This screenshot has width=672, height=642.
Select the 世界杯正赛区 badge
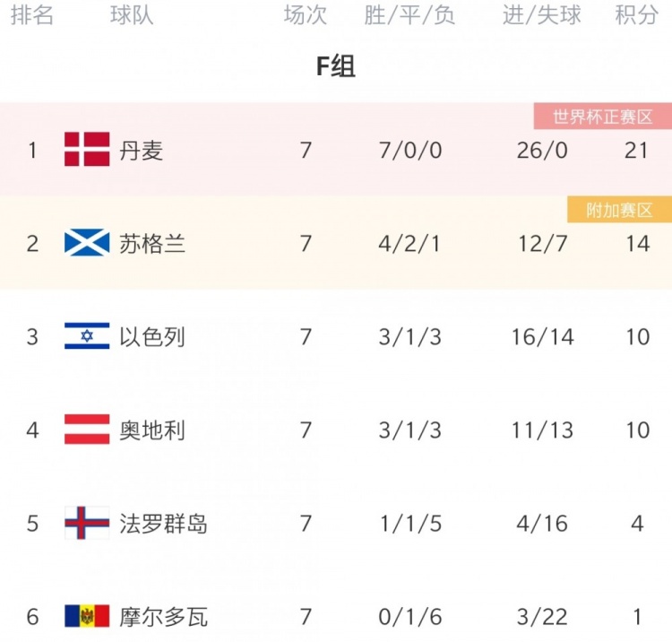[x=603, y=117]
